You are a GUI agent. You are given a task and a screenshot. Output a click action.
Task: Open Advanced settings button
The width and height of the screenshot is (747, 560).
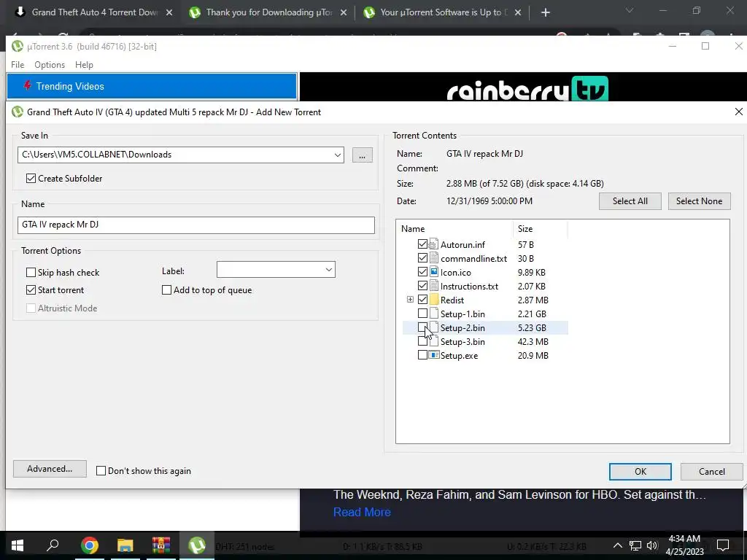50,469
